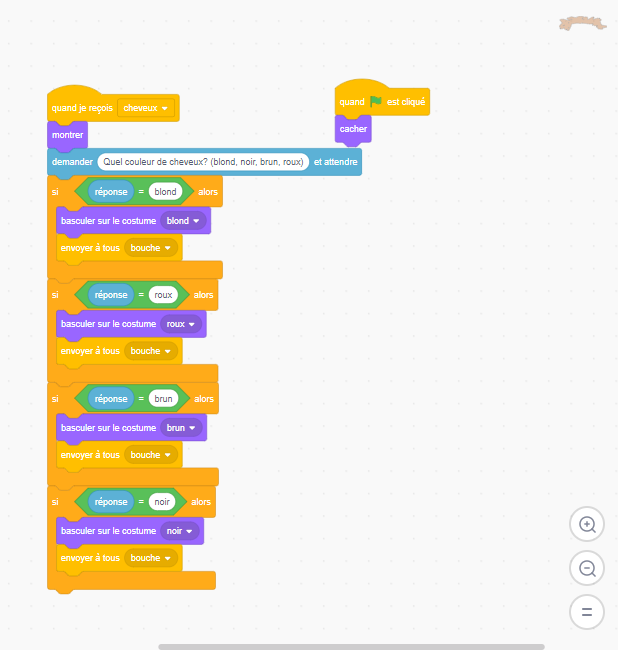
Task: Open the roux costume dropdown
Action: (181, 324)
